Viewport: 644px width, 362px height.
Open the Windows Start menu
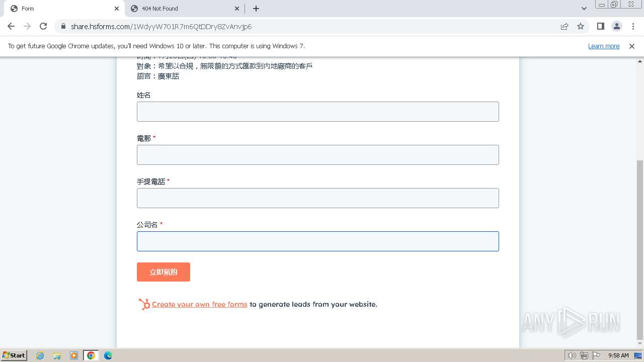14,355
